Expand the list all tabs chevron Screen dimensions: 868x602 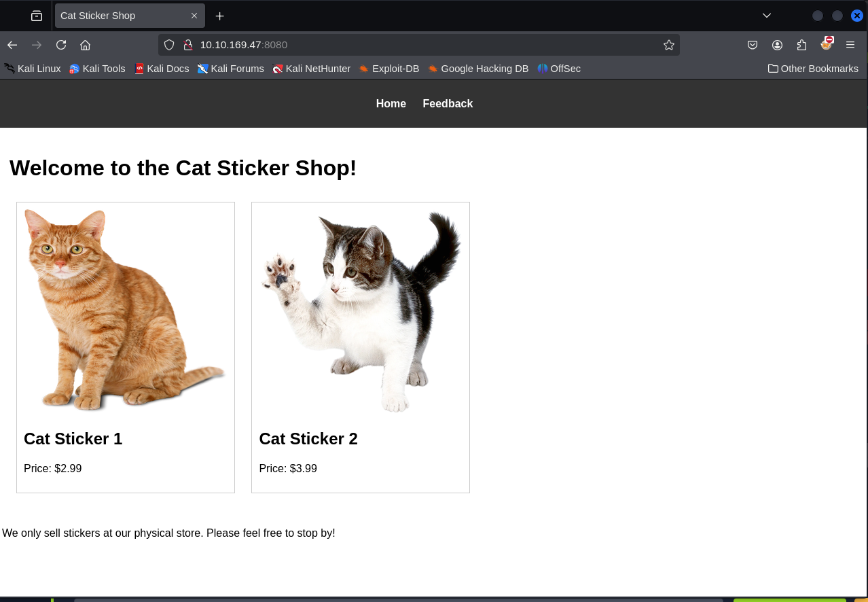tap(767, 16)
